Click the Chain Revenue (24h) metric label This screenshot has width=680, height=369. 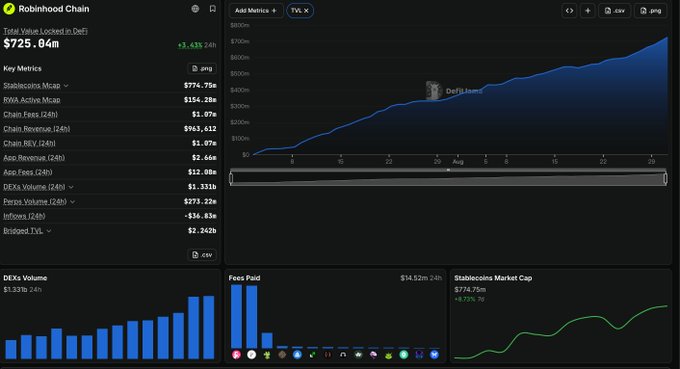coord(36,129)
